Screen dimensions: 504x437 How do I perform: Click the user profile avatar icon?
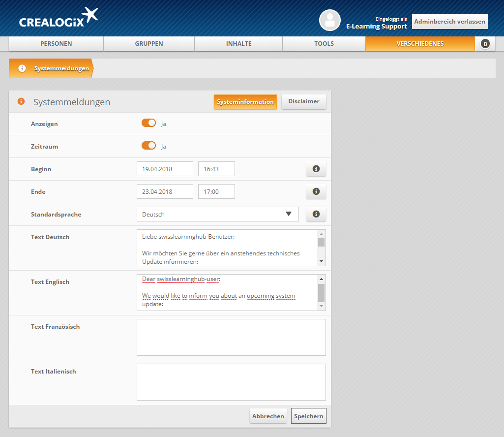pyautogui.click(x=329, y=20)
